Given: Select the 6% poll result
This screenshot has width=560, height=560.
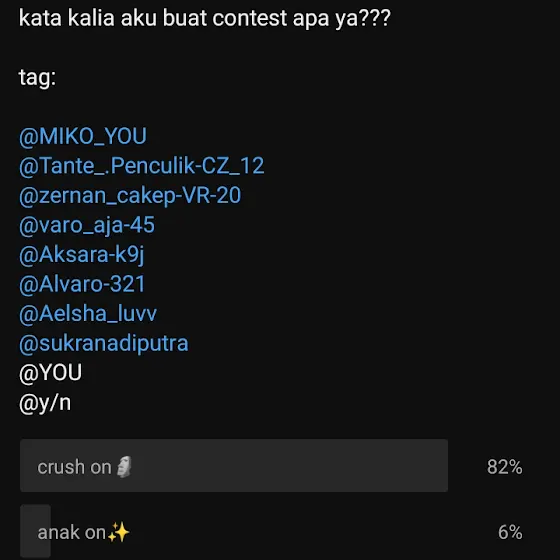Looking at the screenshot, I should coord(510,532).
